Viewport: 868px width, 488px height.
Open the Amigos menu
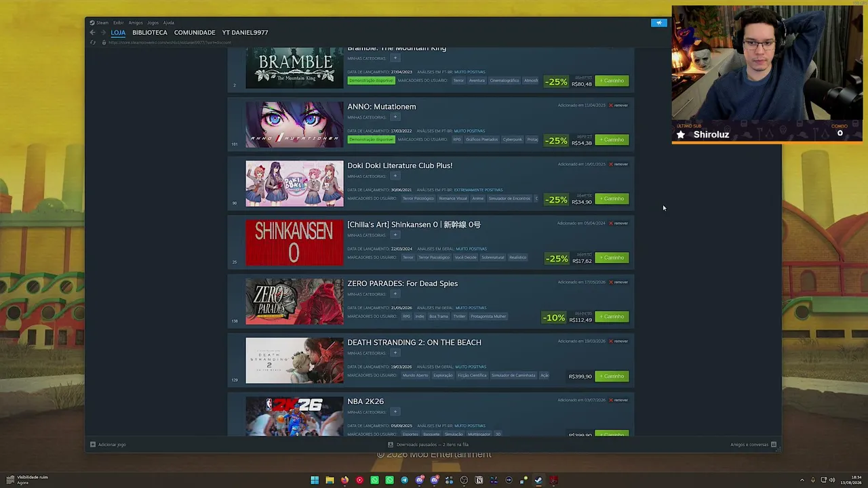[136, 22]
